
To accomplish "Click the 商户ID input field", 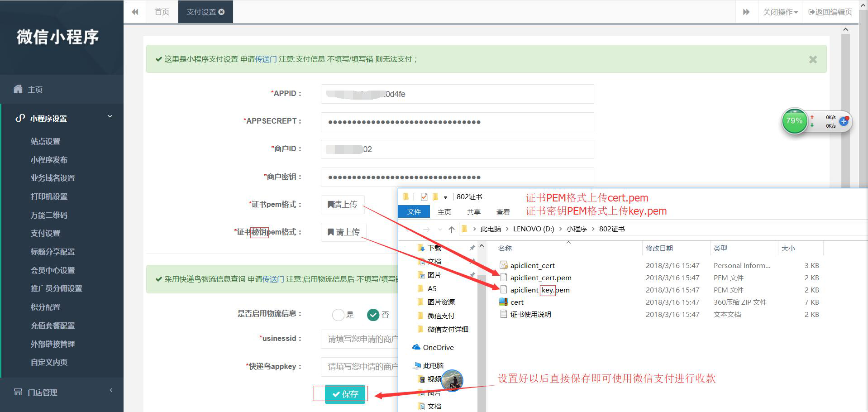I will click(x=457, y=149).
